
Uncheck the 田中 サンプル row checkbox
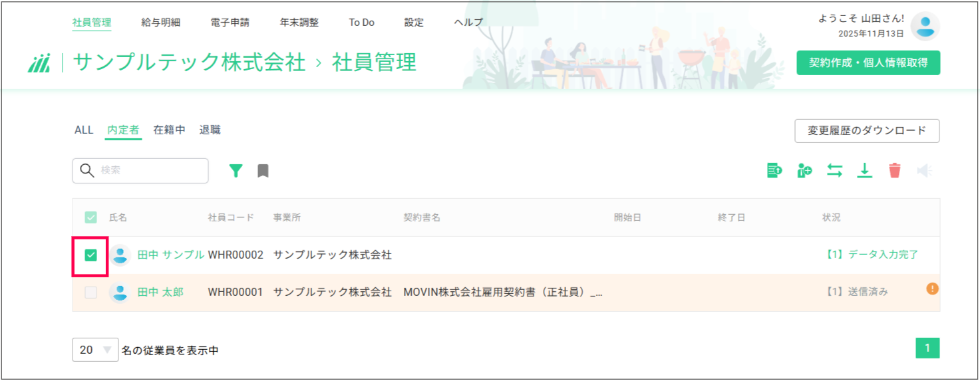coord(90,255)
